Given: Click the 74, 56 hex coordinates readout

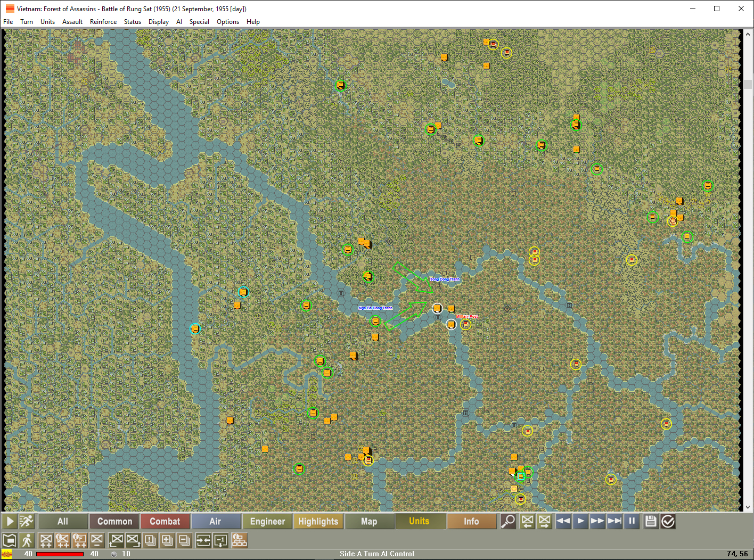Looking at the screenshot, I should click(x=737, y=554).
